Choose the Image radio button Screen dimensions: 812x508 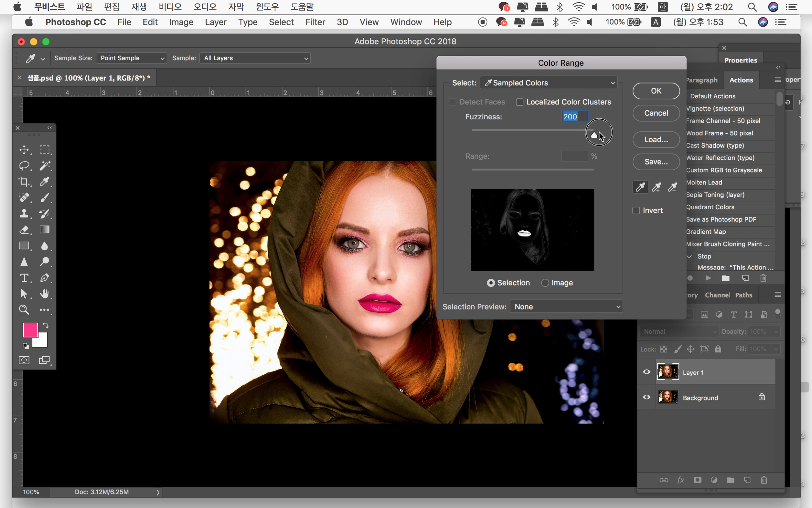click(x=545, y=283)
